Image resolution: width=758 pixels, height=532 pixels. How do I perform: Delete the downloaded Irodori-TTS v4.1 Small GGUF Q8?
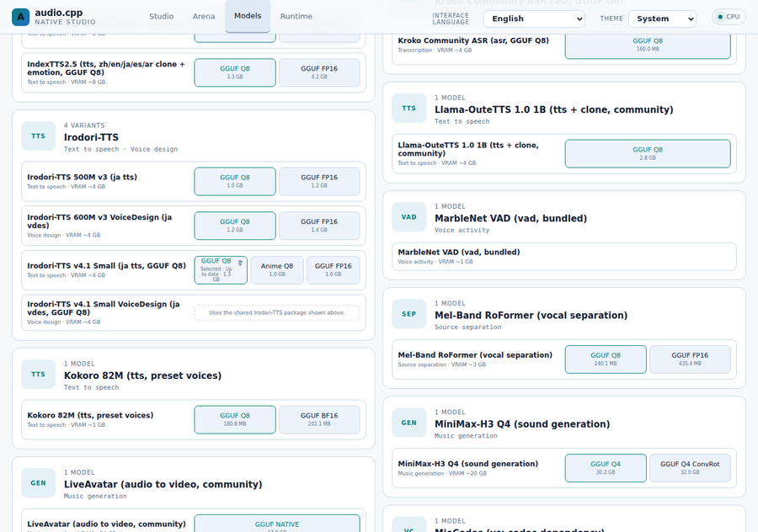[240, 263]
